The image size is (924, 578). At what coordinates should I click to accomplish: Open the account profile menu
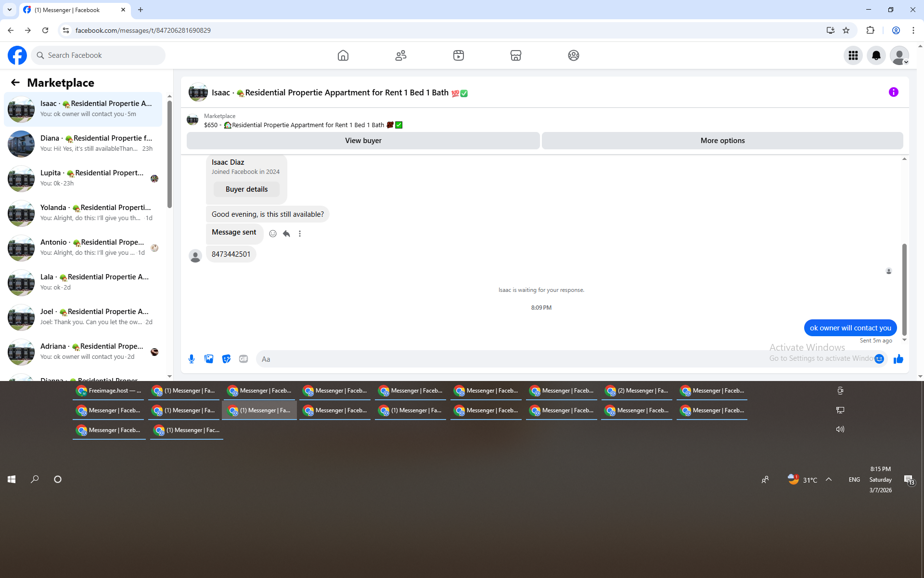(899, 55)
